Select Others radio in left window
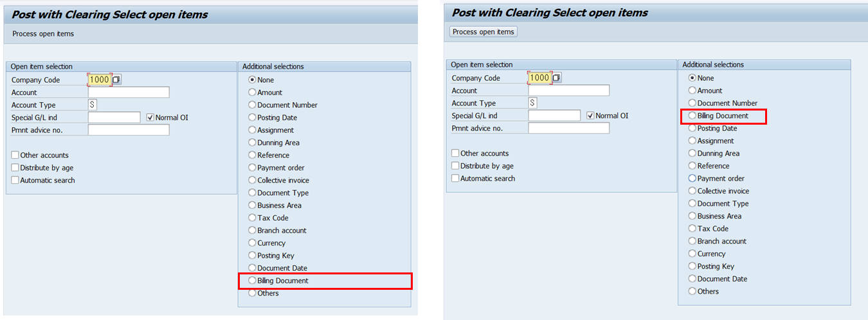 [252, 293]
